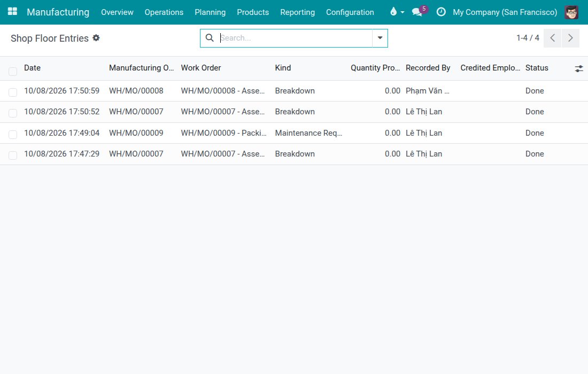The height and width of the screenshot is (374, 588).
Task: Click the WH/MO/00008 - Asse... work order
Action: (223, 91)
